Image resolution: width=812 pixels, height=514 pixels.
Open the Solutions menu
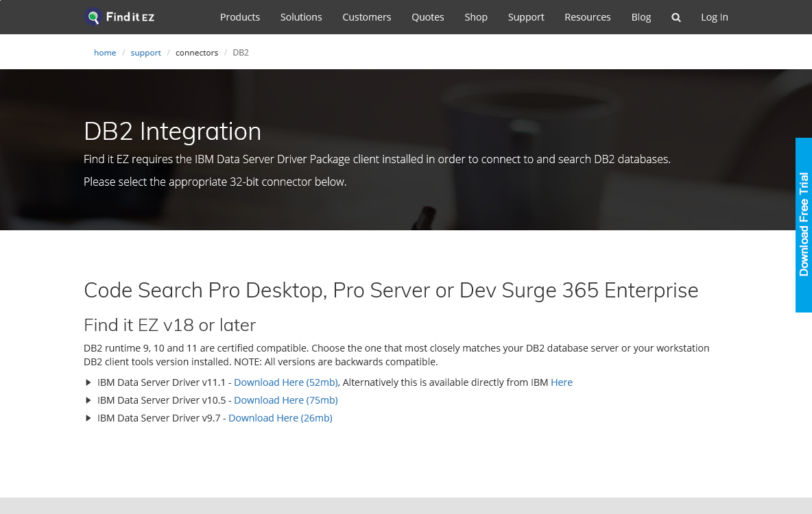coord(301,17)
